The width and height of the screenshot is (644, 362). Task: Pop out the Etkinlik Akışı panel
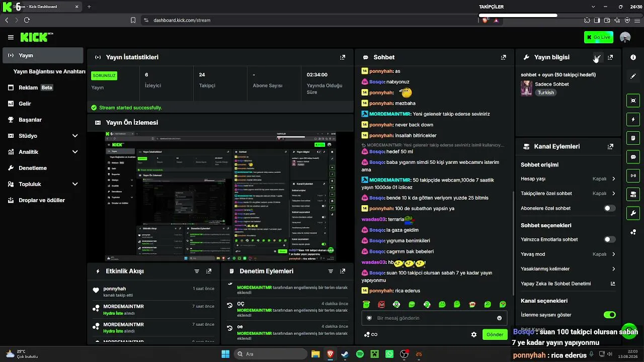tap(209, 271)
